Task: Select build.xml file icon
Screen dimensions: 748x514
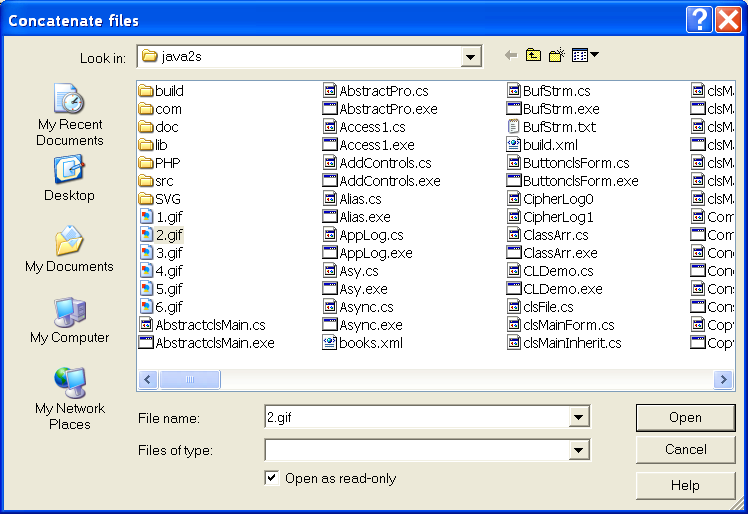Action: (513, 145)
